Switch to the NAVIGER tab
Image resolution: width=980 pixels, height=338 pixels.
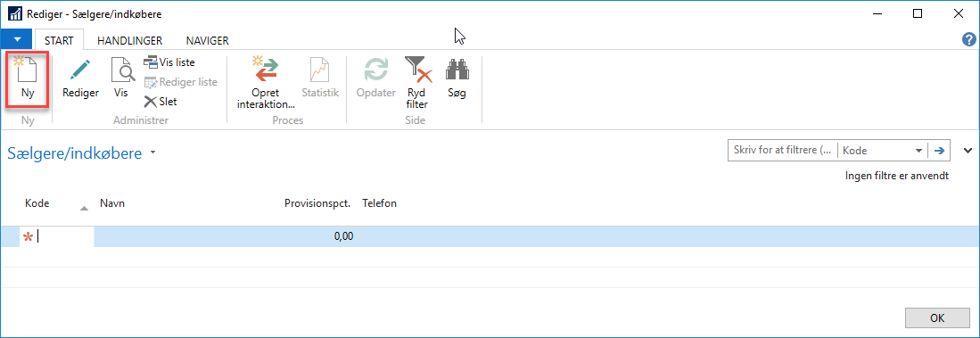208,41
